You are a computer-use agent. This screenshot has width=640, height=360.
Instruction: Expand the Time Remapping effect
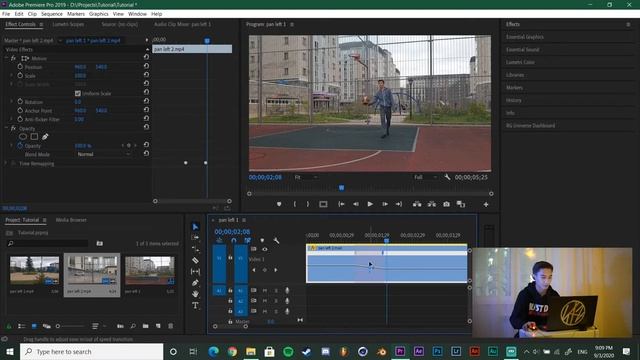click(x=6, y=163)
